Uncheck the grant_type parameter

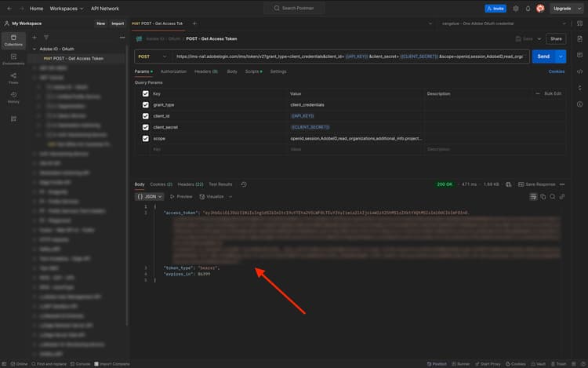pos(146,104)
